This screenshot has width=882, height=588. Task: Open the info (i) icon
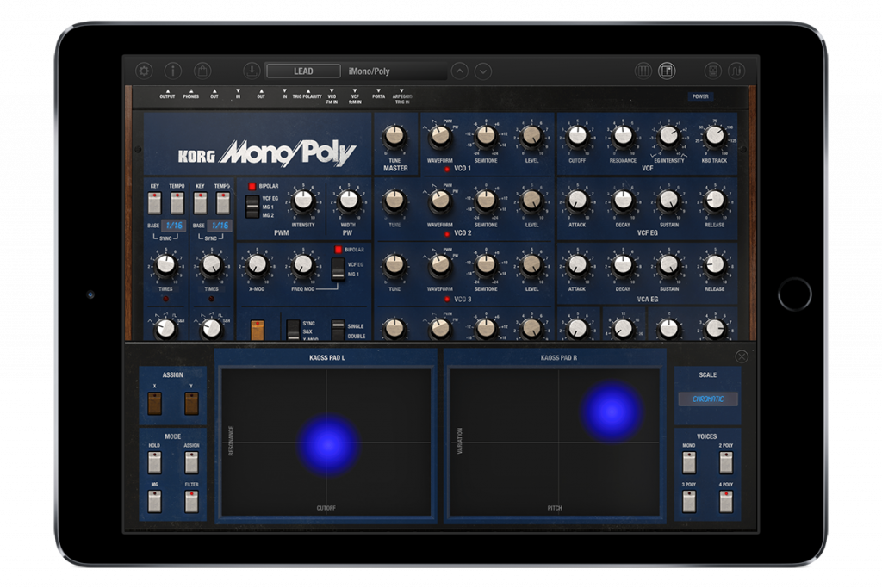(x=172, y=71)
